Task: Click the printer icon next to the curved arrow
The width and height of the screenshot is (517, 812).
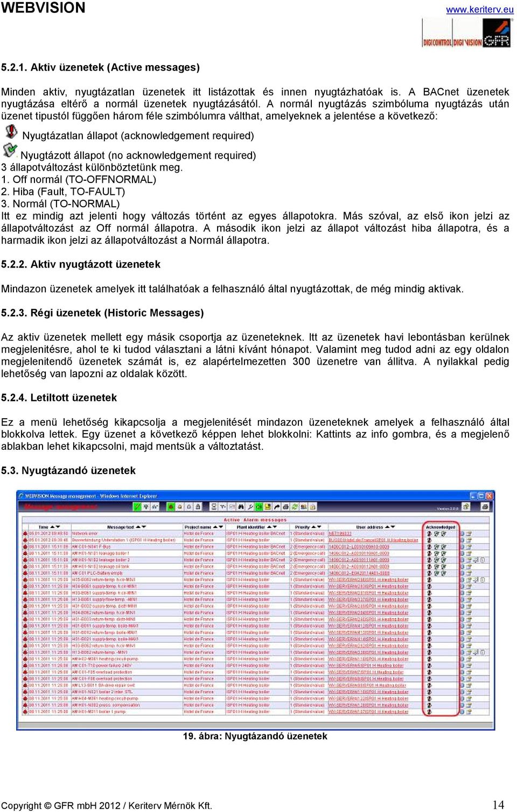Action: (285, 507)
